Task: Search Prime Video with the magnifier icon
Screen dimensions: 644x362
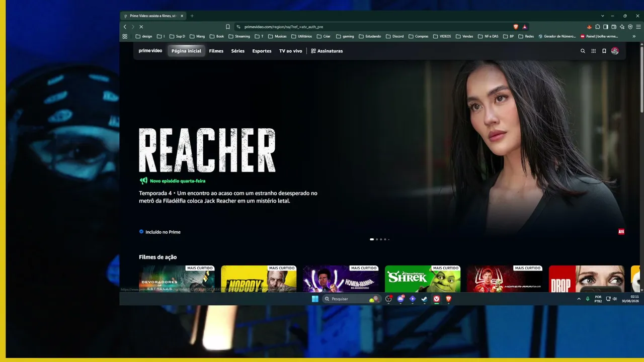Action: tap(583, 51)
